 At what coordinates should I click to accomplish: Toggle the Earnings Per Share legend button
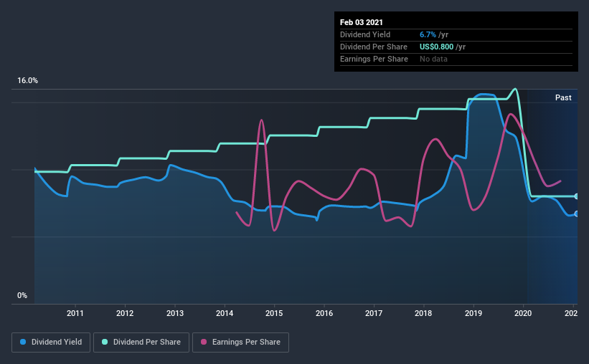coord(241,343)
